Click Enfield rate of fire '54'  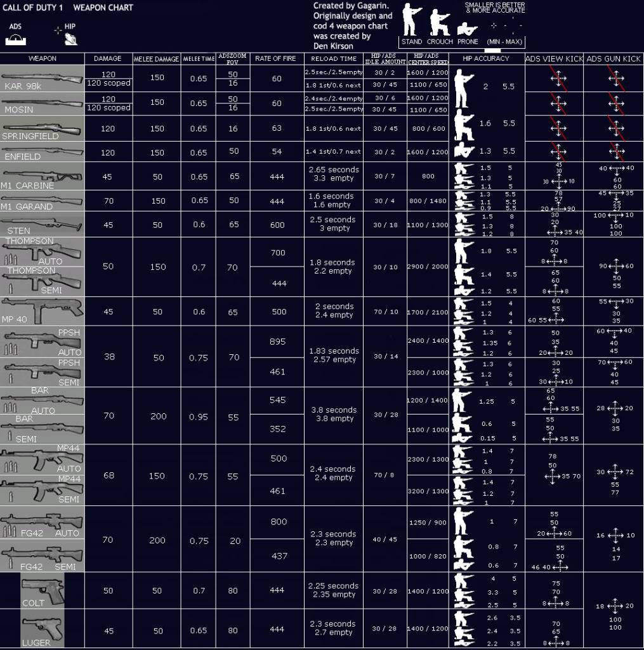[x=277, y=151]
